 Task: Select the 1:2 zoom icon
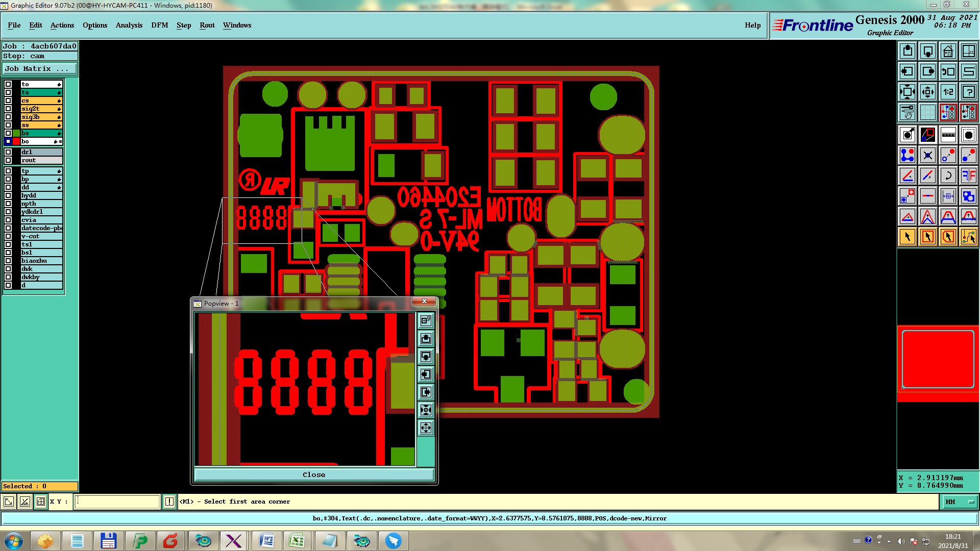click(x=948, y=92)
